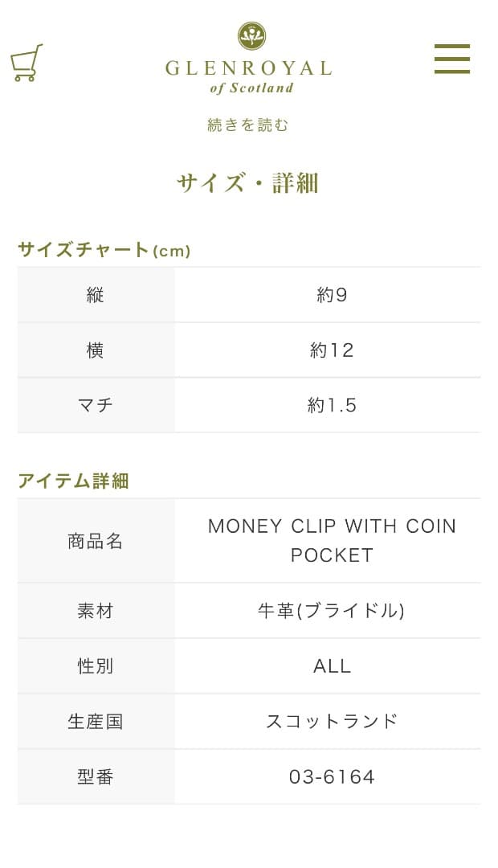Click the 型番 value 03-6164
Viewport: 498px width, 868px height.
point(332,776)
